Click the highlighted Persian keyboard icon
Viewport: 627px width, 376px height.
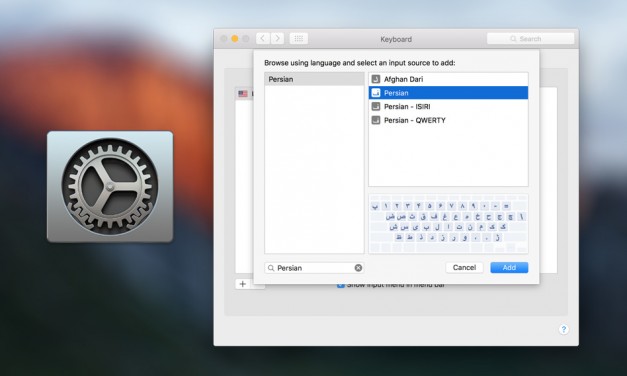[x=375, y=93]
